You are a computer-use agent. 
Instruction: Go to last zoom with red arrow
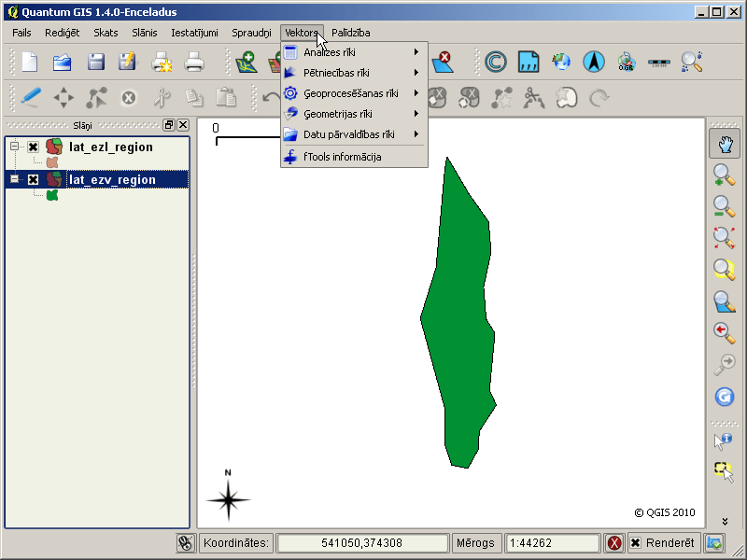725,333
